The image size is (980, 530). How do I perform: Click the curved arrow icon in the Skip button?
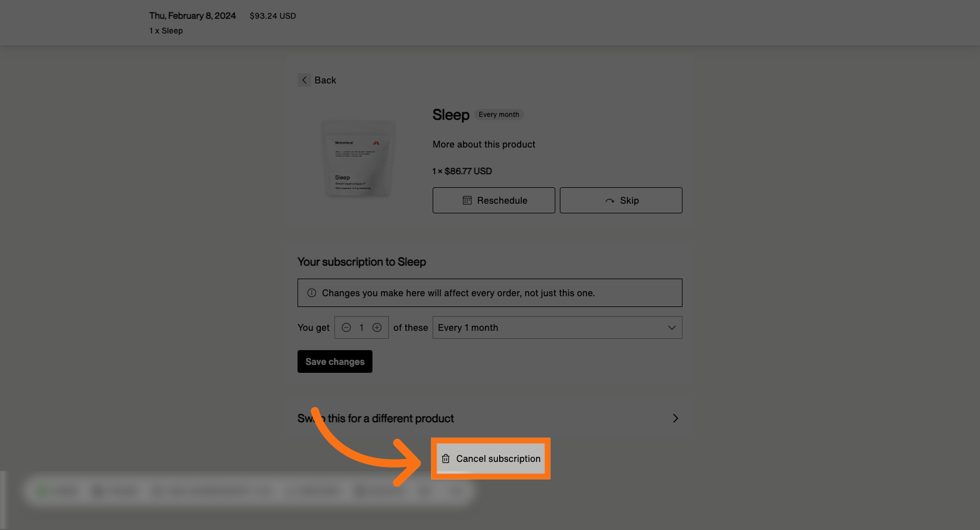pyautogui.click(x=609, y=200)
